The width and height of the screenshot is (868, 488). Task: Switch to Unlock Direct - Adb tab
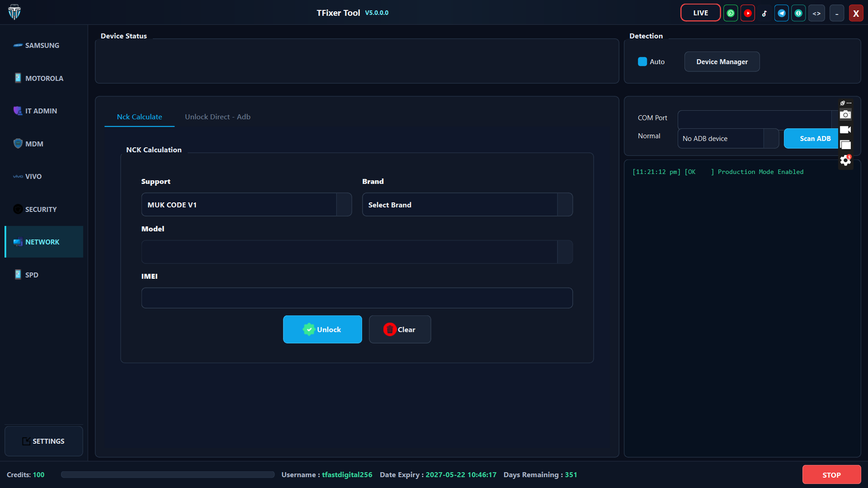click(218, 117)
